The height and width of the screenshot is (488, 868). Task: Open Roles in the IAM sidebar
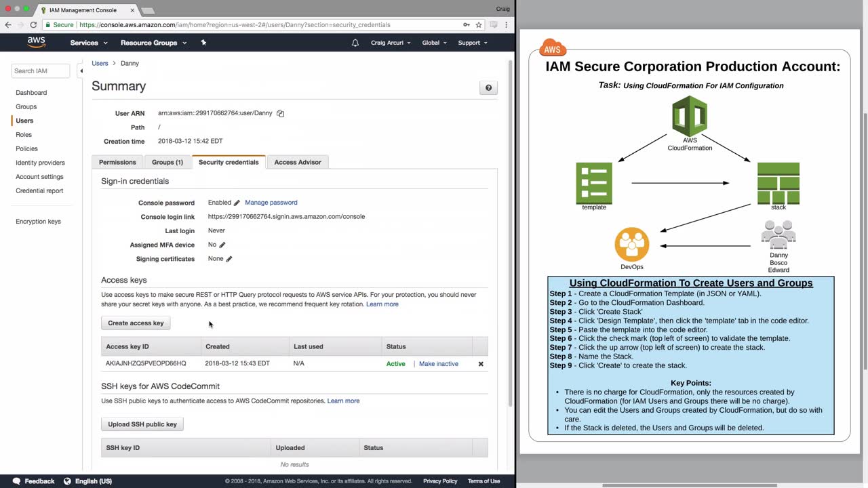click(x=24, y=135)
